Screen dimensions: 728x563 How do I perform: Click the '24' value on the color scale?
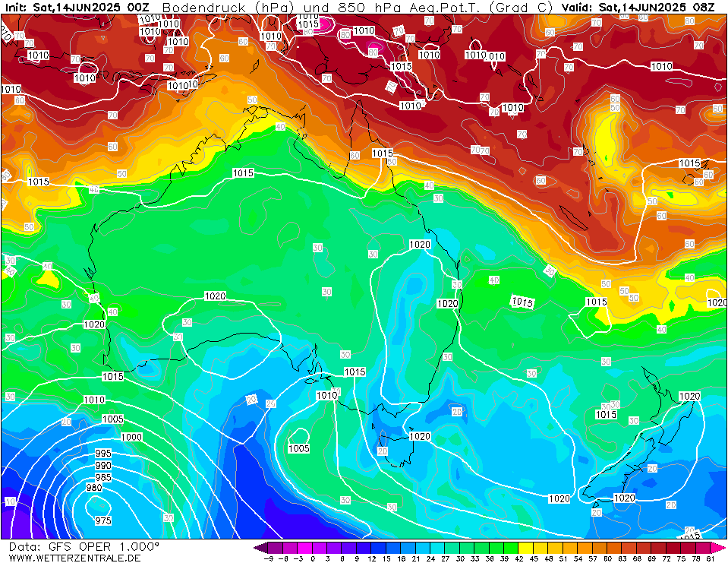coord(430,558)
